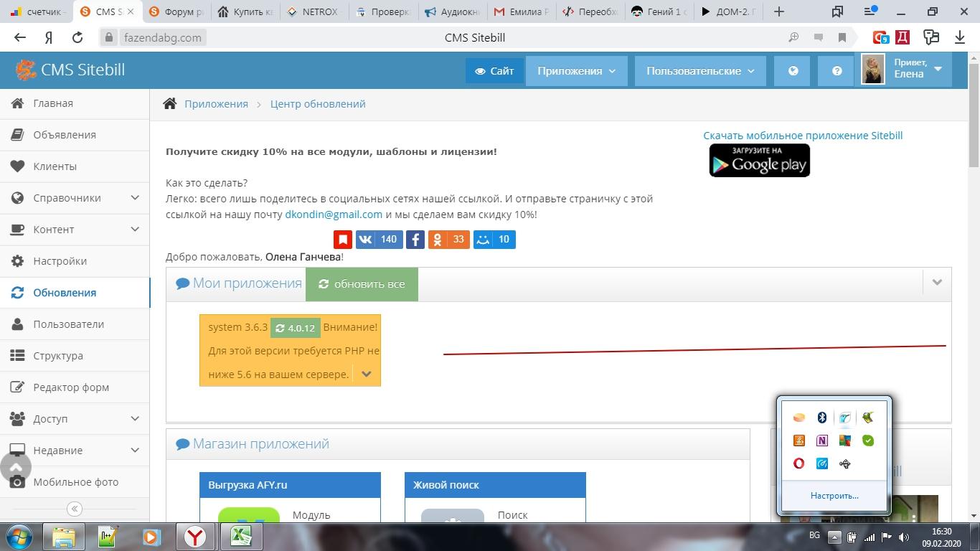980x551 pixels.
Task: Open the Opera icon in system tray popup
Action: 798,463
